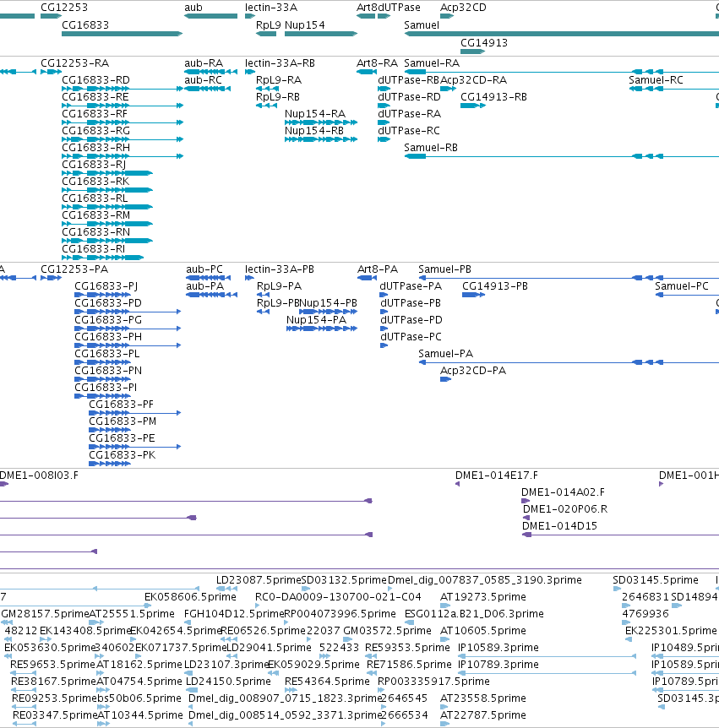Select protein CG16833-PD label
This screenshot has width=719, height=728.
[108, 302]
